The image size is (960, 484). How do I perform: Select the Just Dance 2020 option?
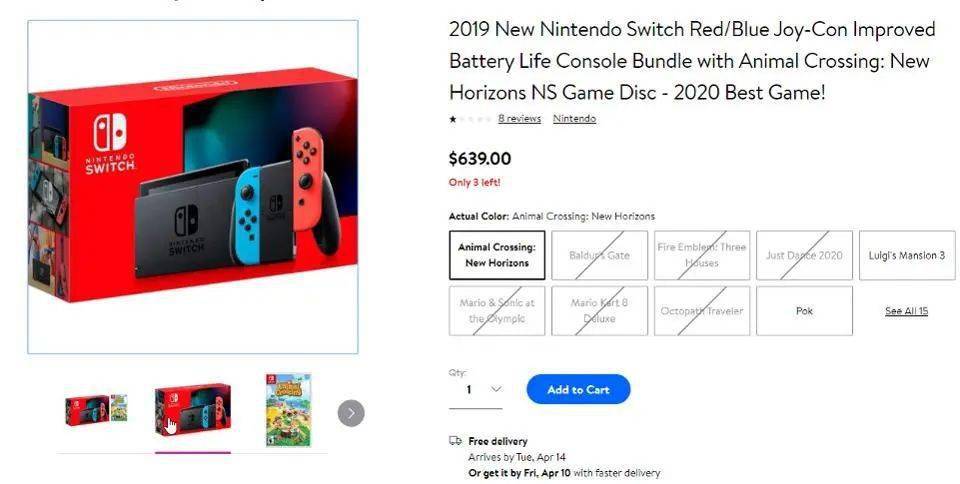tap(804, 255)
